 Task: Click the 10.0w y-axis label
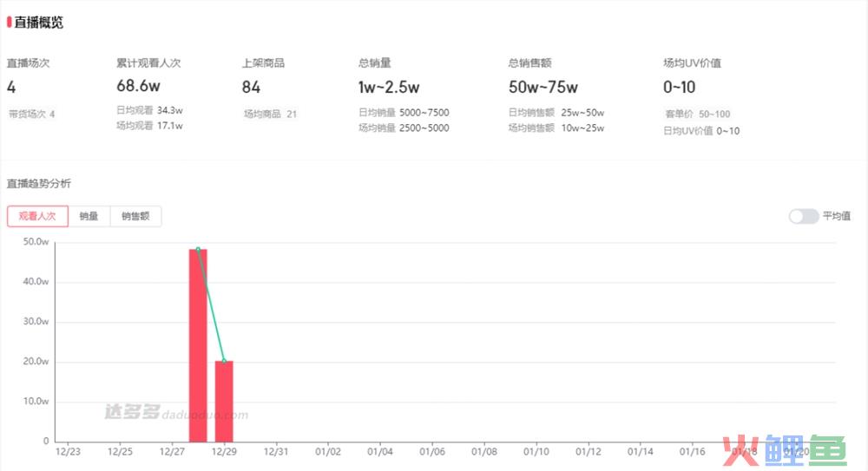pos(36,402)
